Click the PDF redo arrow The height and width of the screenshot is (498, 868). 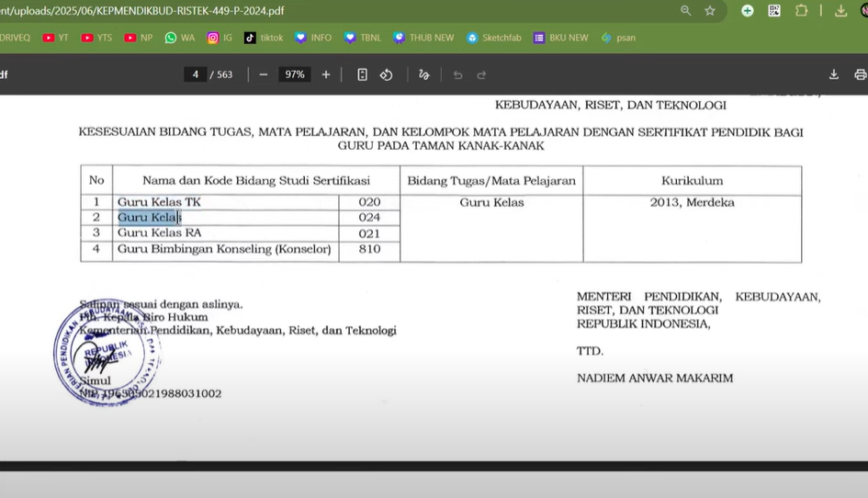[x=481, y=74]
